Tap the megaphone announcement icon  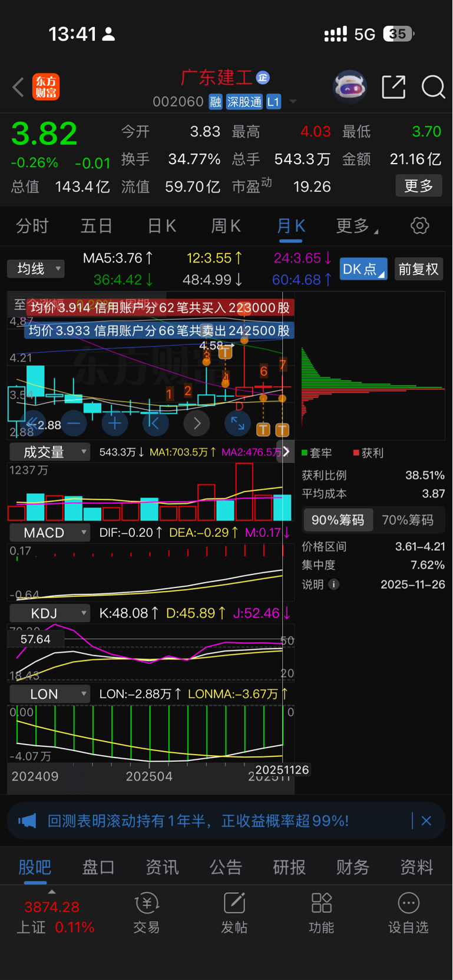(x=27, y=820)
